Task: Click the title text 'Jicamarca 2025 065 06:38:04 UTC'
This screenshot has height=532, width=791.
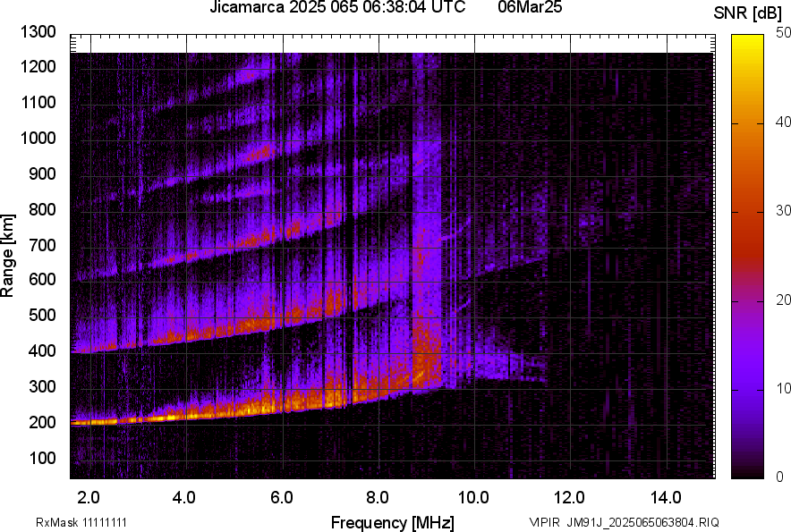Action: pos(337,7)
